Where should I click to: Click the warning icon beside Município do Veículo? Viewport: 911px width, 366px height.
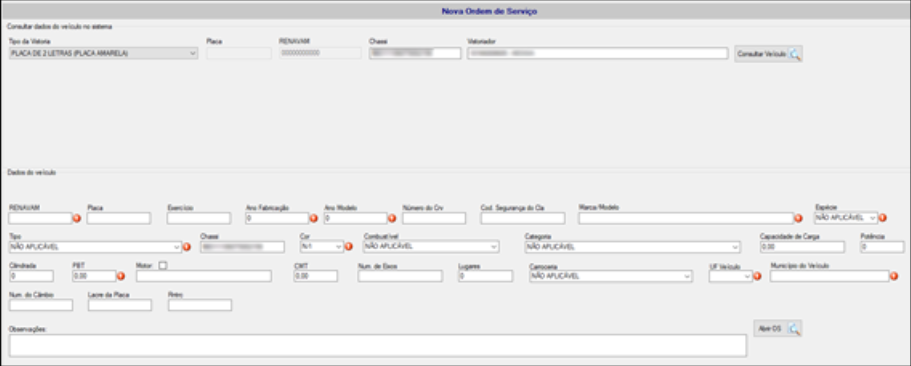(894, 277)
